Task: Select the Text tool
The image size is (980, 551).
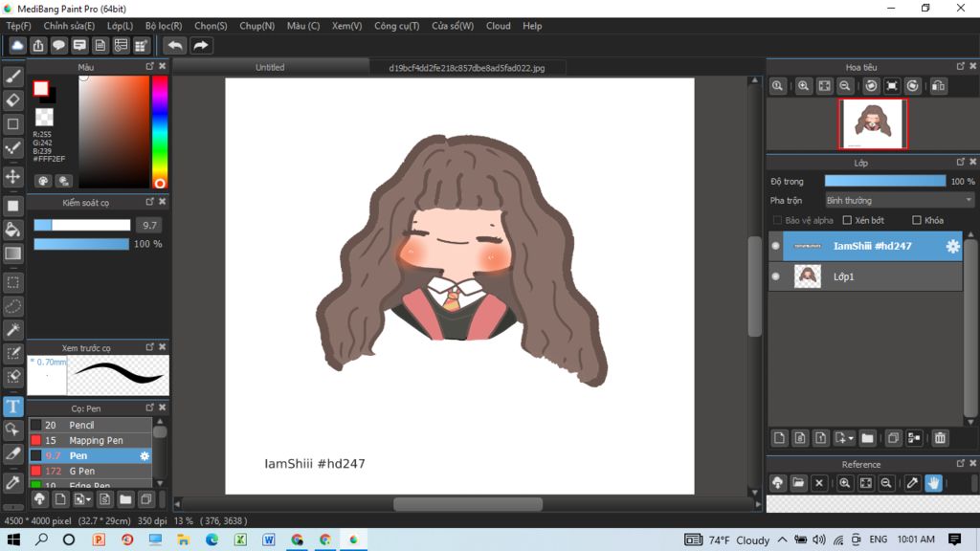Action: 13,407
